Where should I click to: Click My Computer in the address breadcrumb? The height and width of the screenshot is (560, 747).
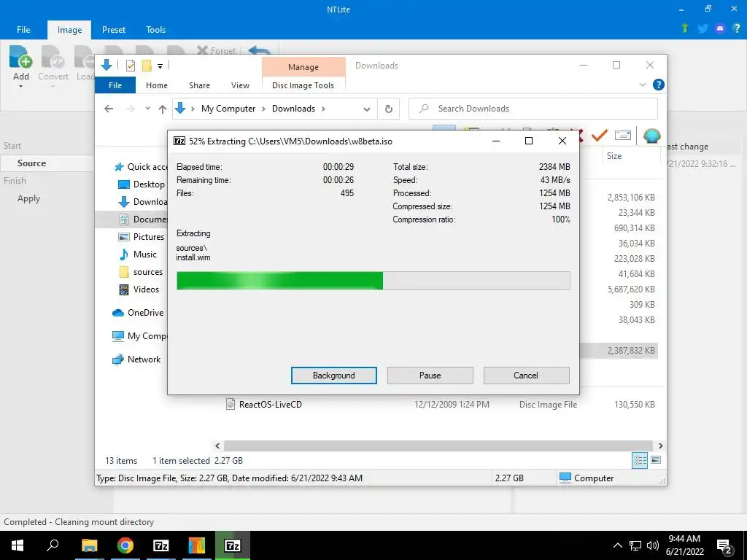coord(228,109)
